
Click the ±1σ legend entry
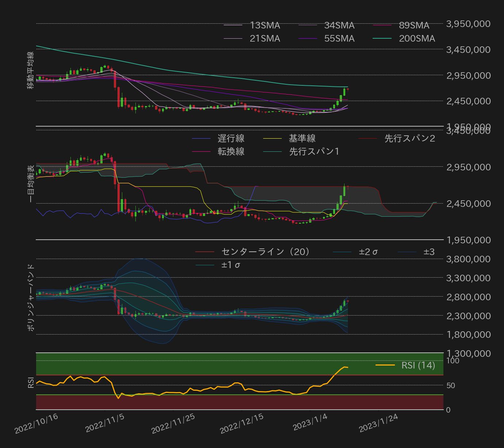pos(231,265)
